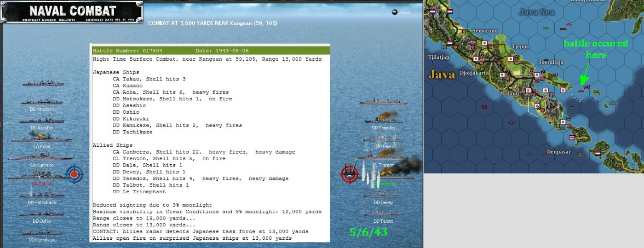Click the red gun-turret target icon near Canberra
Screen dimensions: 644x248
(349, 173)
